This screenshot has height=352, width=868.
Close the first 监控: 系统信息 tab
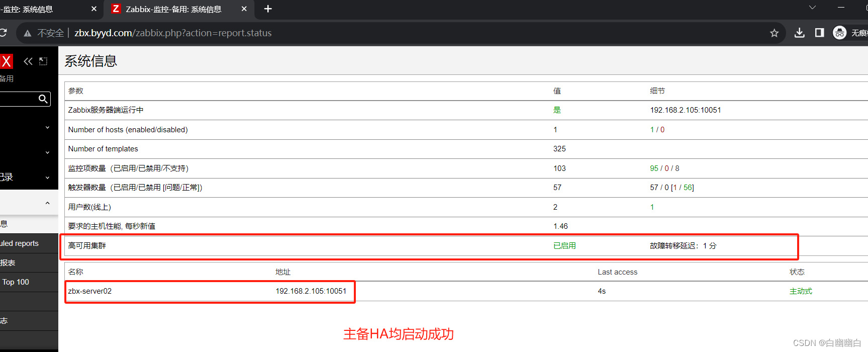click(94, 9)
